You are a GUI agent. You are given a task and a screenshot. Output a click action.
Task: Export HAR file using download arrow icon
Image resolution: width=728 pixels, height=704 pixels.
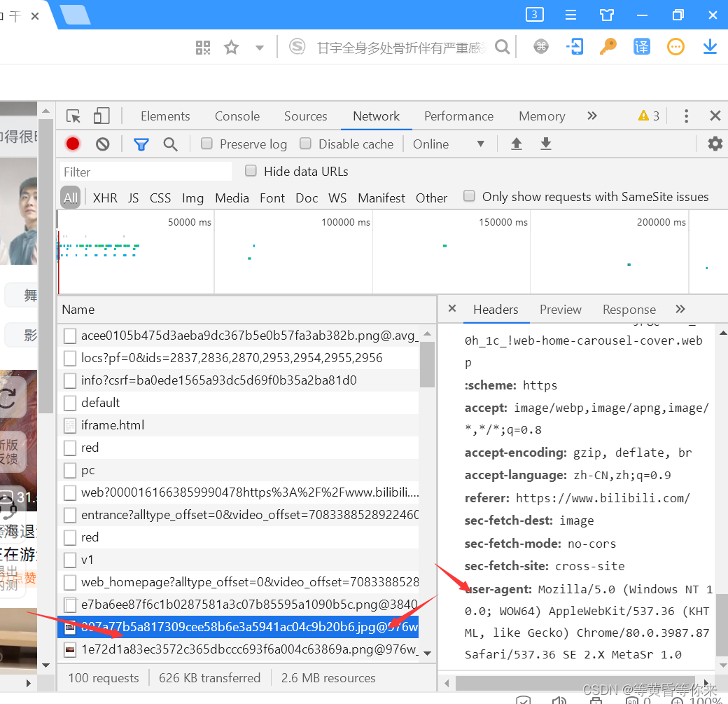point(547,144)
